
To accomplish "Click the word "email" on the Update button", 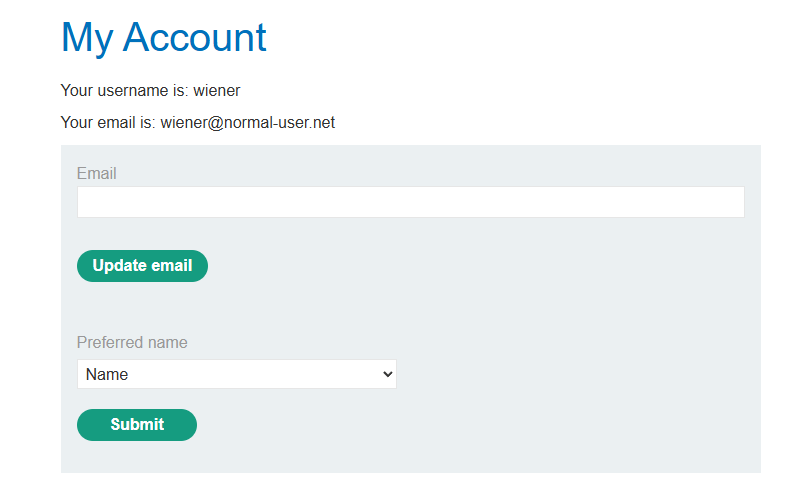I will point(171,266).
